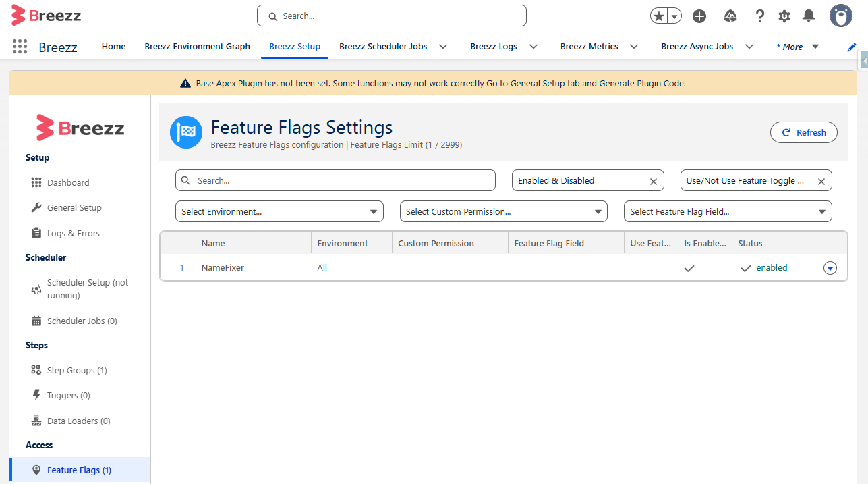Click the enabled status text for NameFixer
This screenshot has height=484, width=868.
[x=772, y=268]
